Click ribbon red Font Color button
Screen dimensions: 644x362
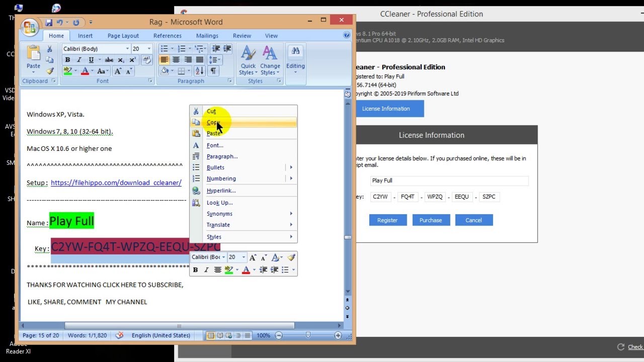(85, 71)
